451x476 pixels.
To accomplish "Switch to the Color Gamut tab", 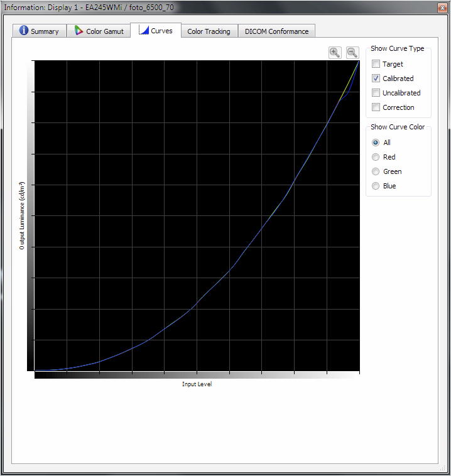I will click(x=99, y=31).
